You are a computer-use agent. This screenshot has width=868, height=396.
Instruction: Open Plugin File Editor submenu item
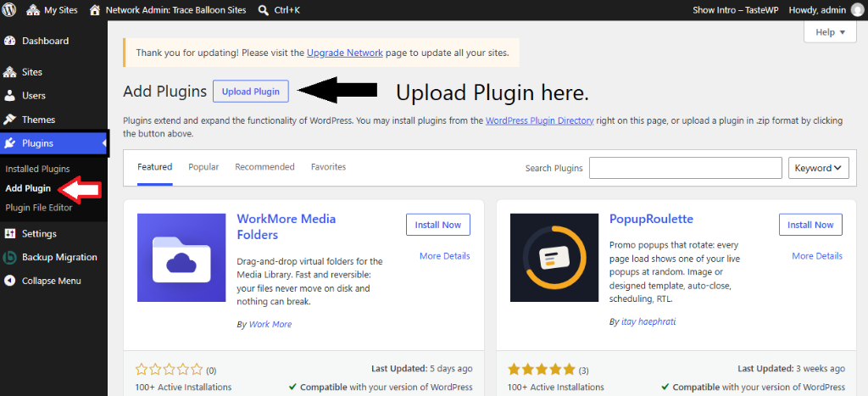coord(39,208)
